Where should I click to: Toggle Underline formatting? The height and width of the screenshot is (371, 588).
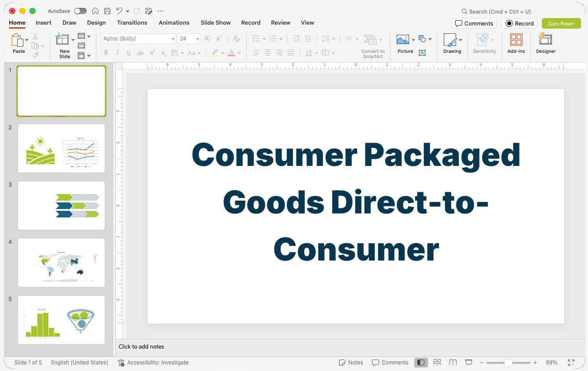[128, 53]
